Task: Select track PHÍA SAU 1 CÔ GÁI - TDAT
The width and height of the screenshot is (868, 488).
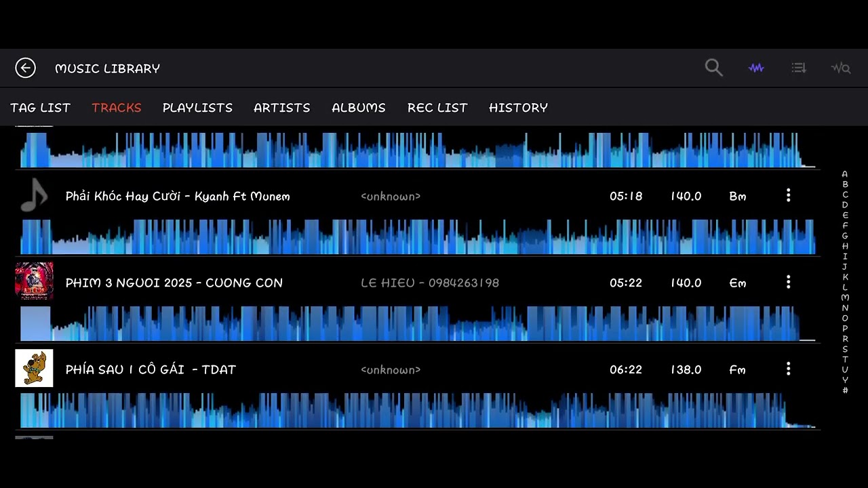Action: click(151, 369)
